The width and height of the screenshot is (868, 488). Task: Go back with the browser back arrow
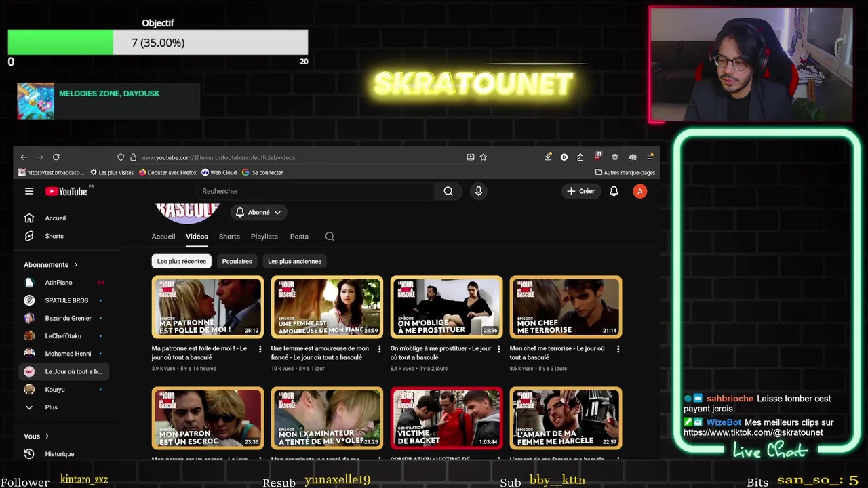(x=24, y=157)
